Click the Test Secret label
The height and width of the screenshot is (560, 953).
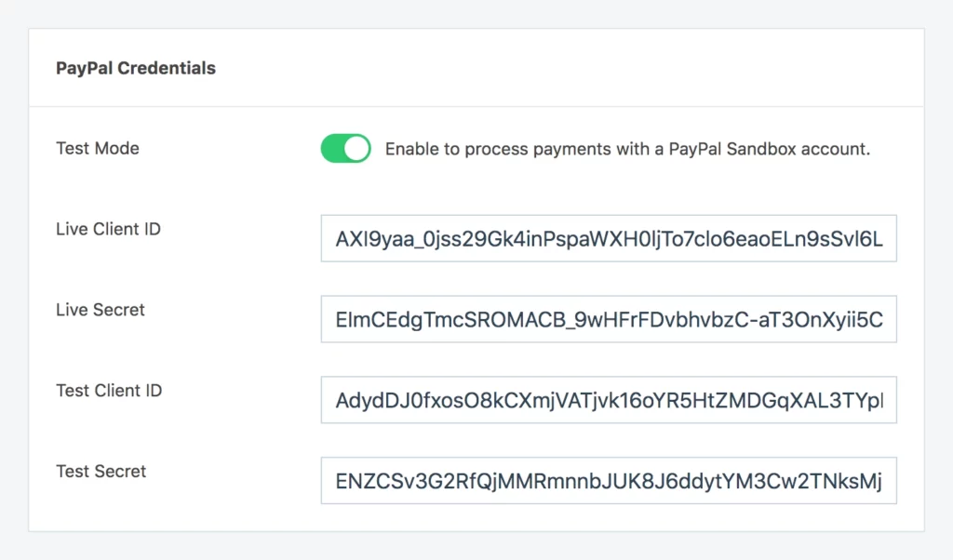101,472
